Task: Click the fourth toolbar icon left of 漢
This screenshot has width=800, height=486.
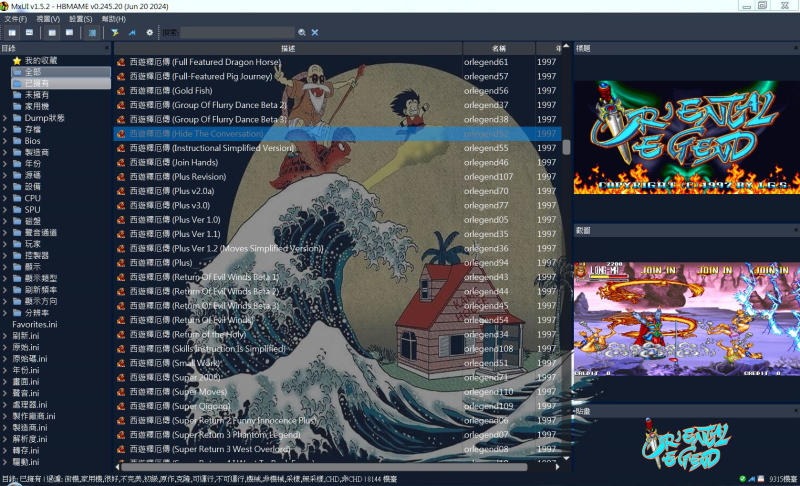Action: click(69, 33)
